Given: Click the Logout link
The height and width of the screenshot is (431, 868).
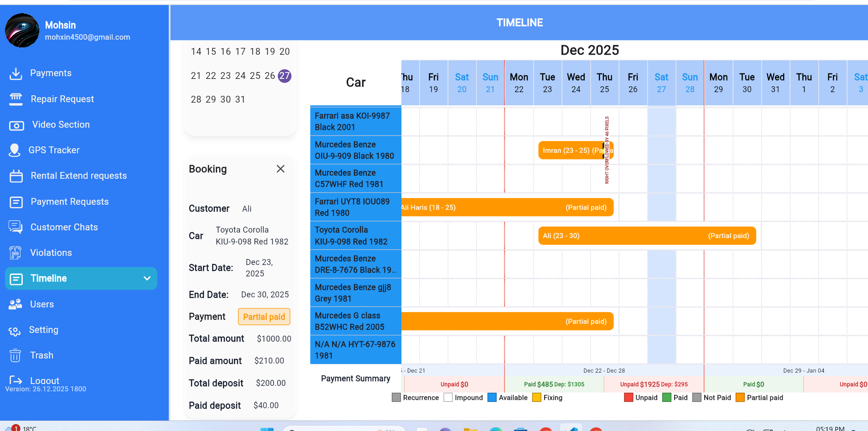Looking at the screenshot, I should 44,380.
